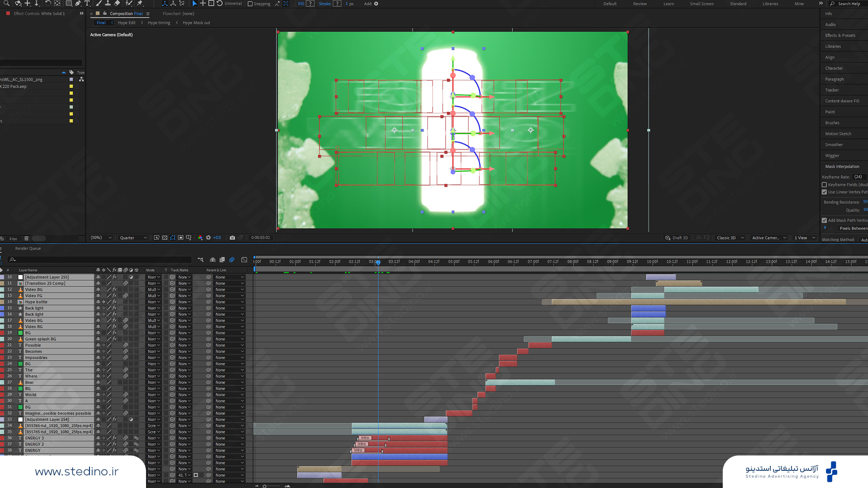Screen dimensions: 868x488
Task: Open the Render Queue tab
Action: tap(28, 249)
